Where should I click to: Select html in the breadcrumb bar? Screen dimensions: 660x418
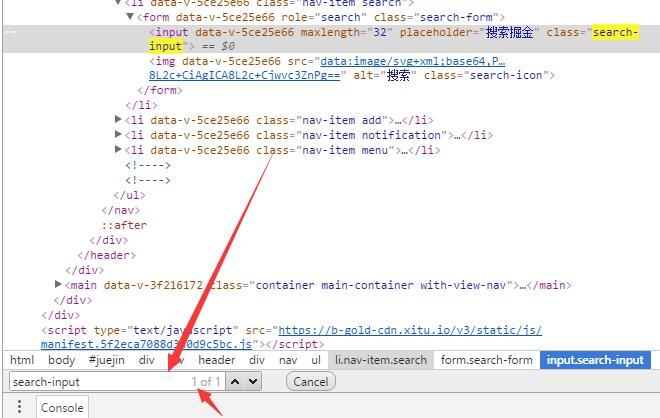click(22, 360)
